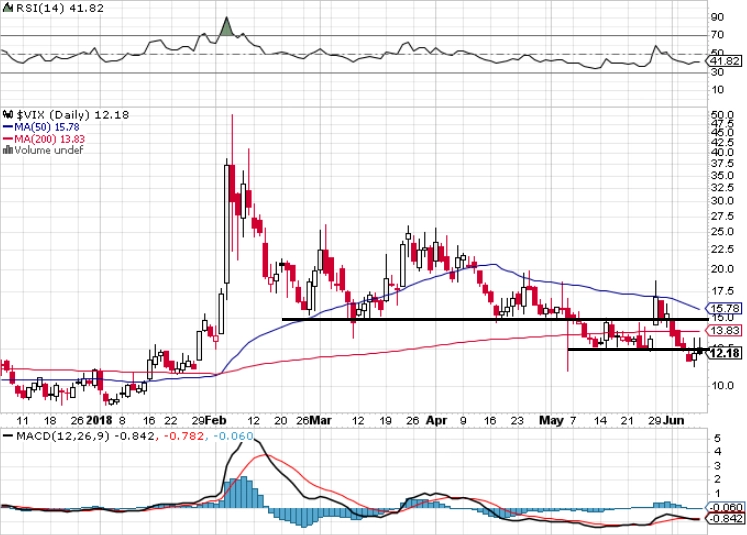747x535 pixels.
Task: Click the $VIX (Daily) 12.18 title
Action: point(73,115)
